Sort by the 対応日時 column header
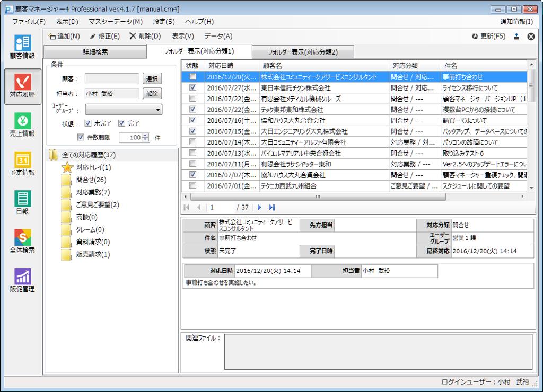Viewport: 543px width, 392px height. coord(232,66)
